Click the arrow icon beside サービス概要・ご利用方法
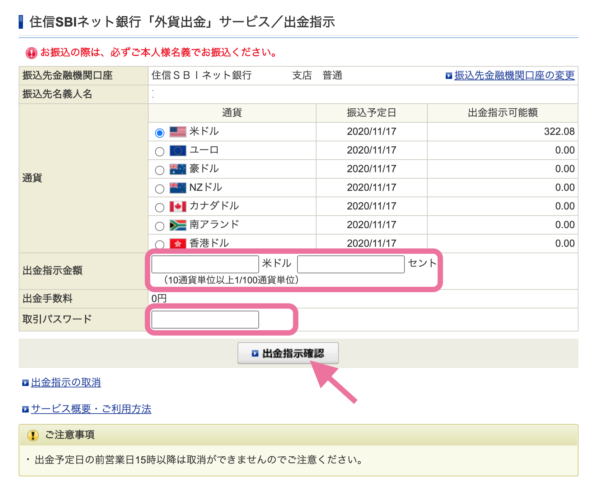The height and width of the screenshot is (490, 600). [x=25, y=410]
